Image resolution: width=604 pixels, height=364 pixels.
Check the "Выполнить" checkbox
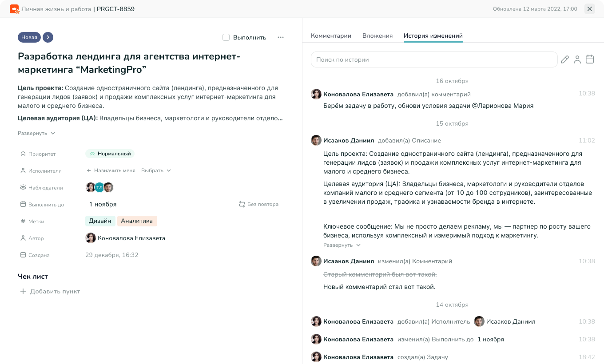pos(226,37)
